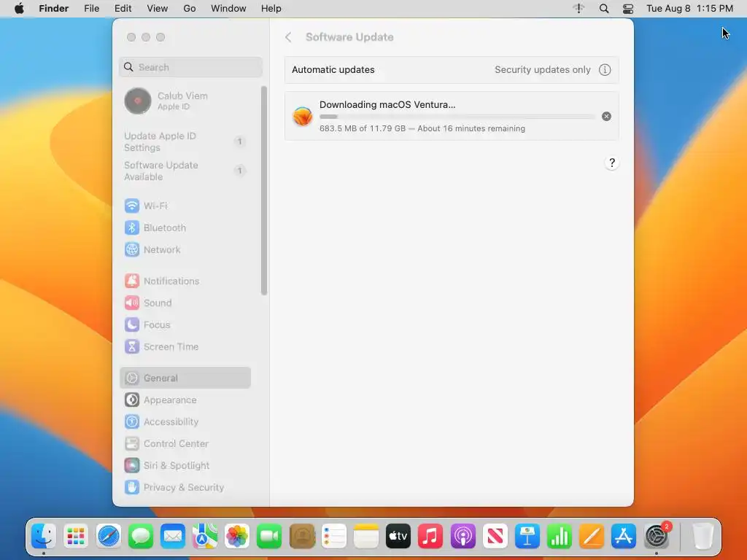
Task: Open App Store from the Dock
Action: [x=624, y=537]
